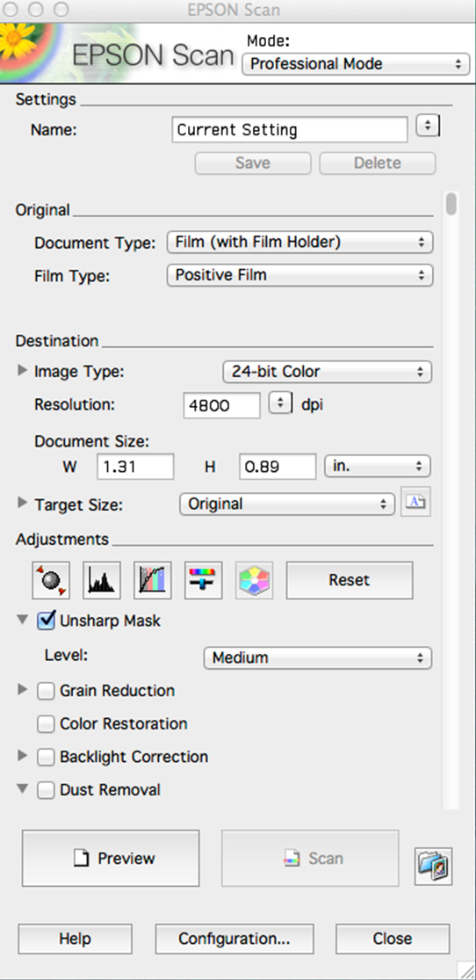This screenshot has height=980, width=476.
Task: Expand the Image Type disclosure triangle
Action: (23, 371)
